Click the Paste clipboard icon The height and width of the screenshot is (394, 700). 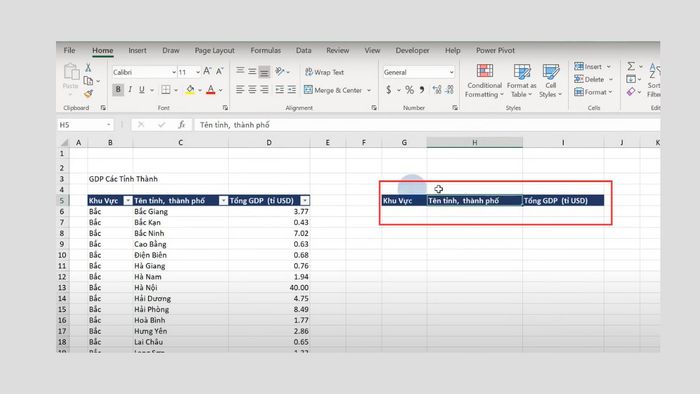pyautogui.click(x=71, y=71)
